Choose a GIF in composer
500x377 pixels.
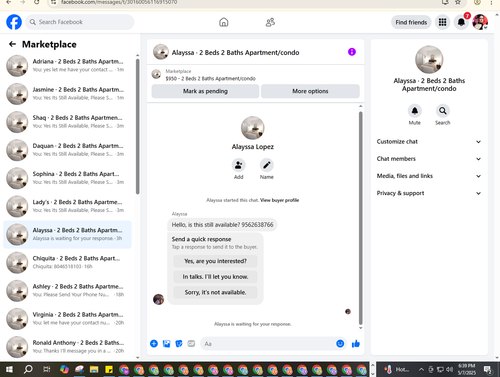coord(191,344)
